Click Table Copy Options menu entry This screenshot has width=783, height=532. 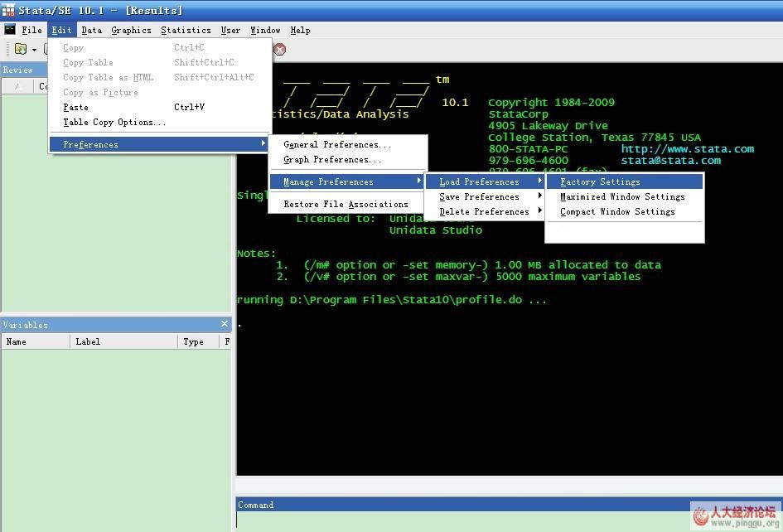click(x=114, y=123)
